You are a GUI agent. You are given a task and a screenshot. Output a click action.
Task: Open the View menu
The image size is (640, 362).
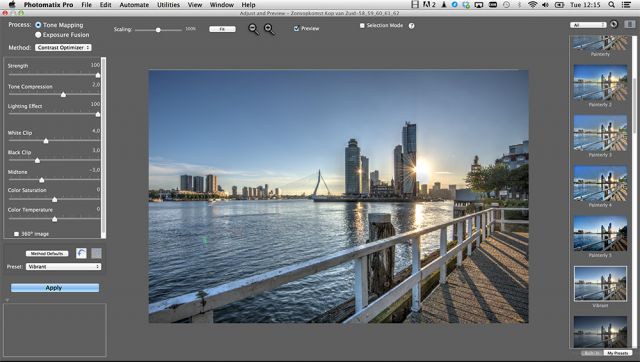(195, 4)
